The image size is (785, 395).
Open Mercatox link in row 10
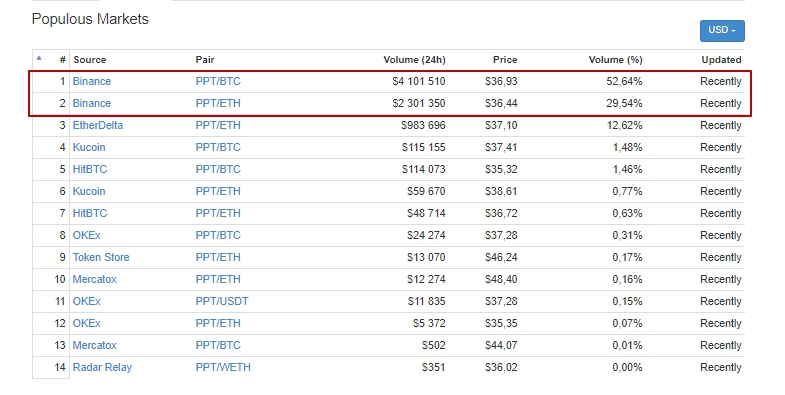tap(94, 279)
